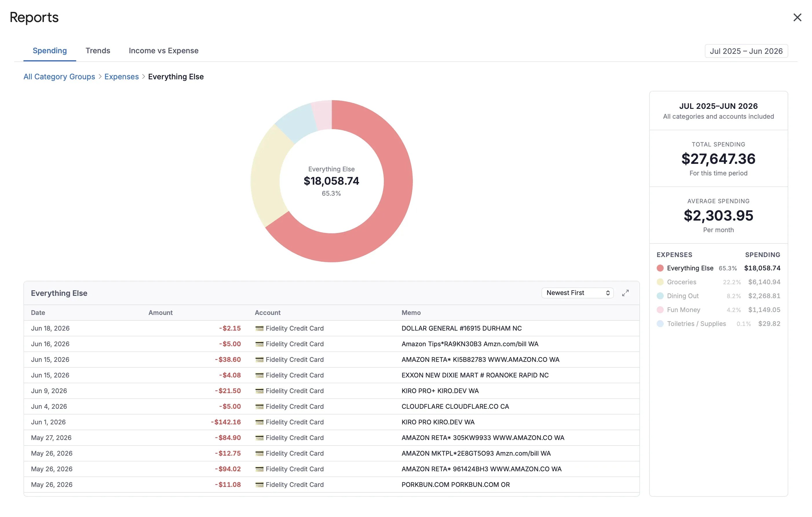Click the card icon in the -$142.16 row
The height and width of the screenshot is (517, 812).
click(259, 422)
